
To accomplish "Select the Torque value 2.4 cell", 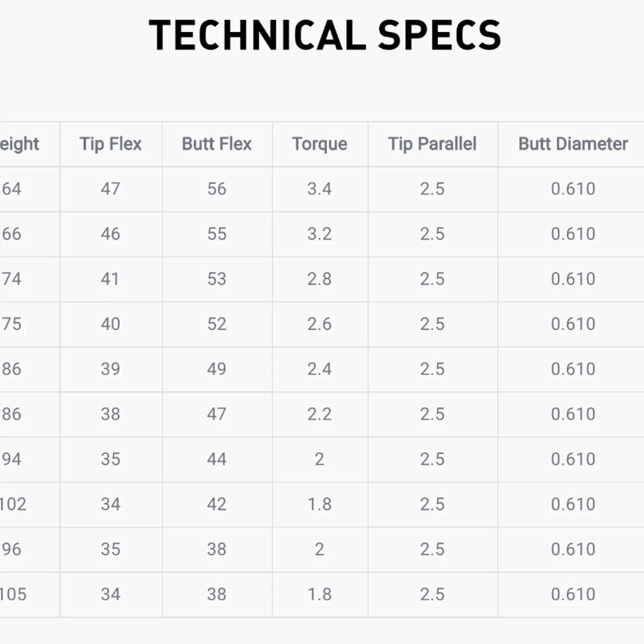I will point(320,369).
